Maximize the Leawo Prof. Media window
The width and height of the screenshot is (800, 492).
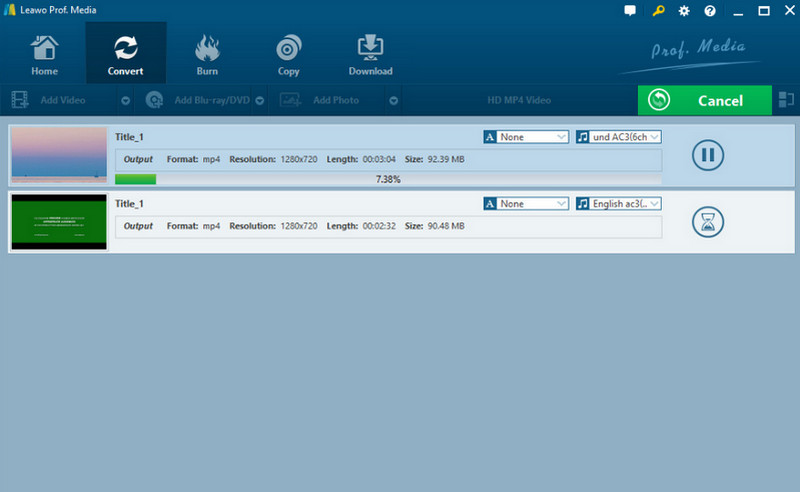764,11
